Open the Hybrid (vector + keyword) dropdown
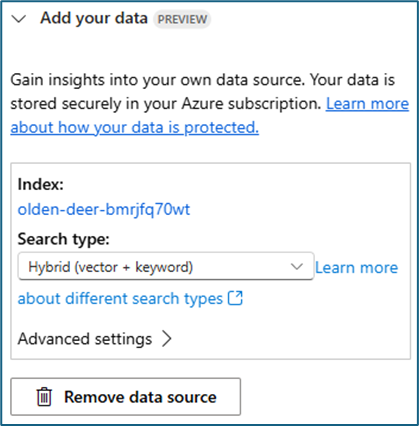 (166, 266)
